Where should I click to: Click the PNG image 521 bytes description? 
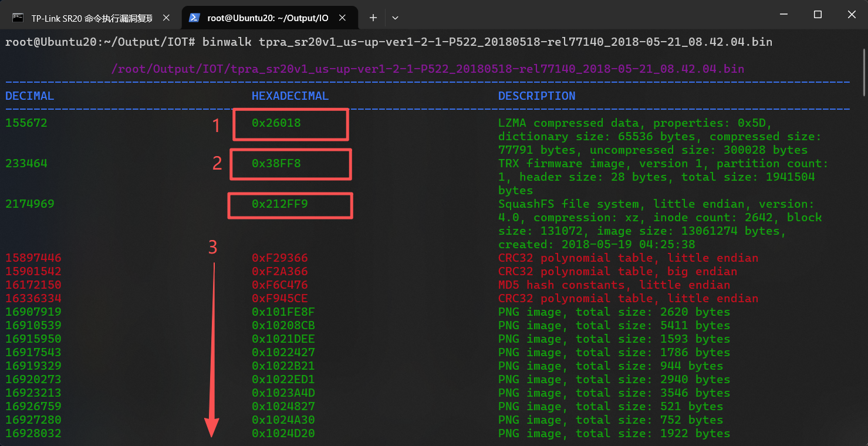pyautogui.click(x=610, y=406)
